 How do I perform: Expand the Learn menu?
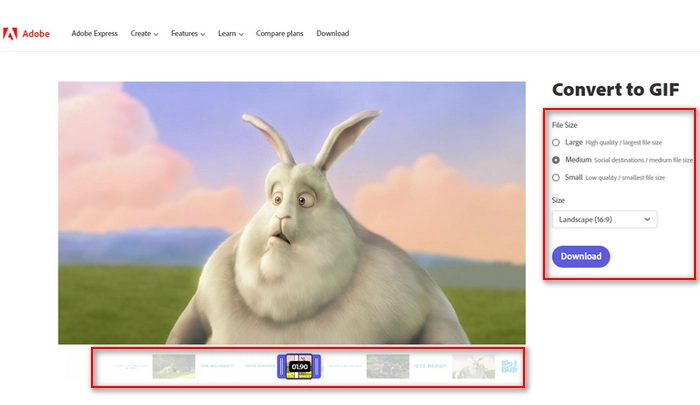(230, 33)
